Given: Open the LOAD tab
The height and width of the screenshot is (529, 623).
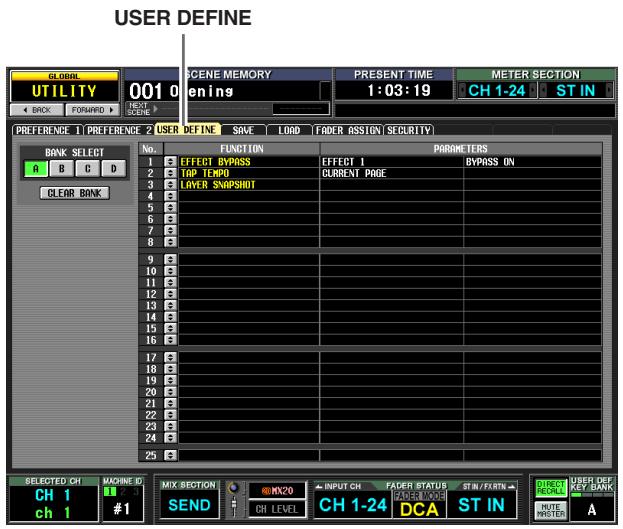Looking at the screenshot, I should (289, 130).
